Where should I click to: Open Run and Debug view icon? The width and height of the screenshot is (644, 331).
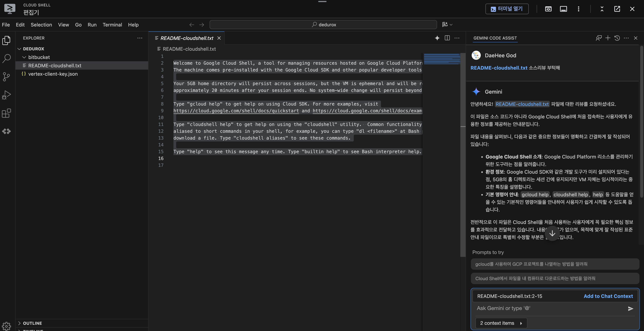pos(6,95)
